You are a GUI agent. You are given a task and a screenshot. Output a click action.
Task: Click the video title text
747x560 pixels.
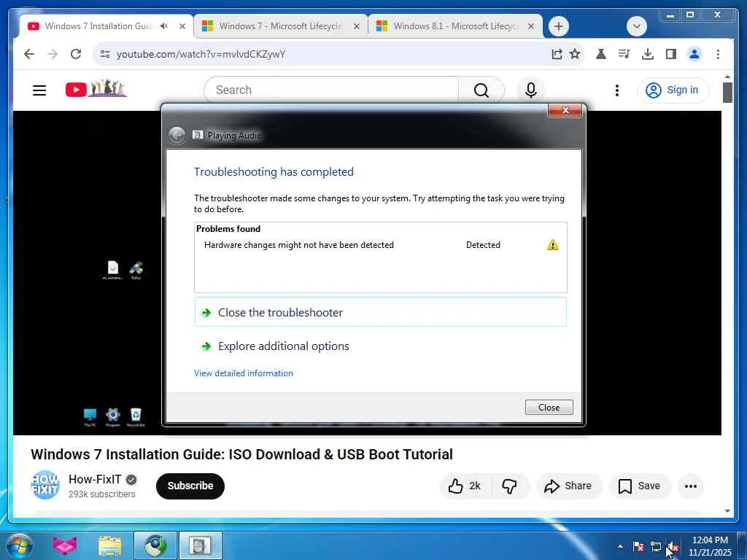(x=242, y=454)
